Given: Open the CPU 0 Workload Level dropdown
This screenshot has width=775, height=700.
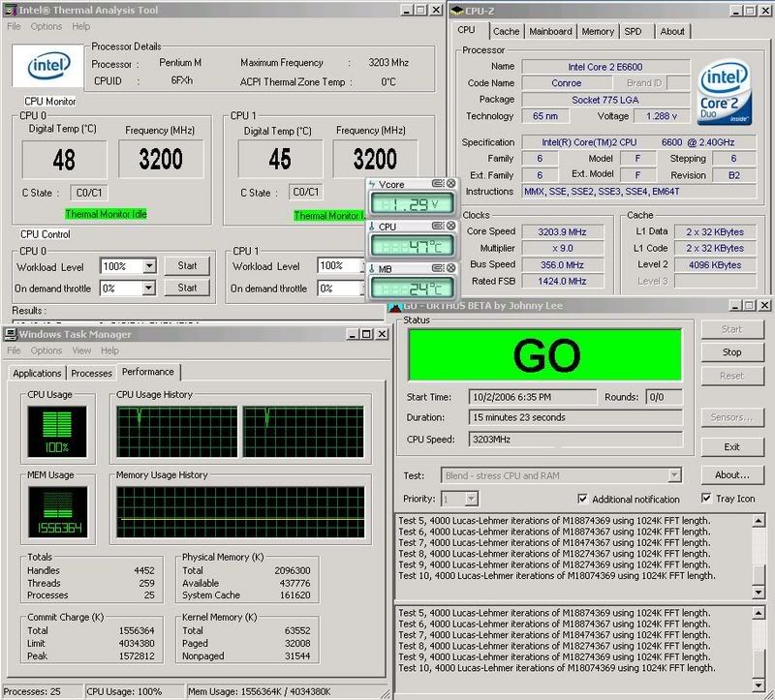Looking at the screenshot, I should 149,266.
